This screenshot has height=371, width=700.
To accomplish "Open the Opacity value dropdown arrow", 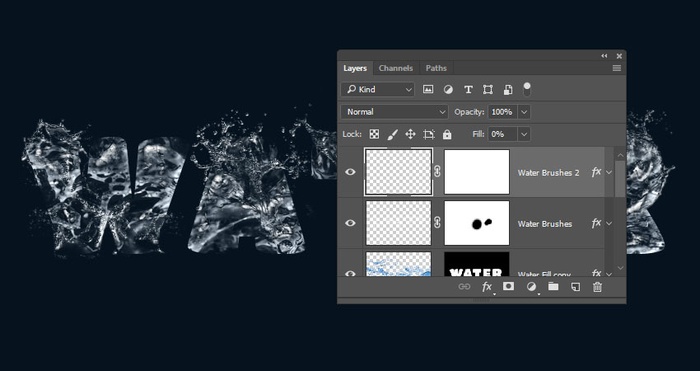I will [x=524, y=112].
